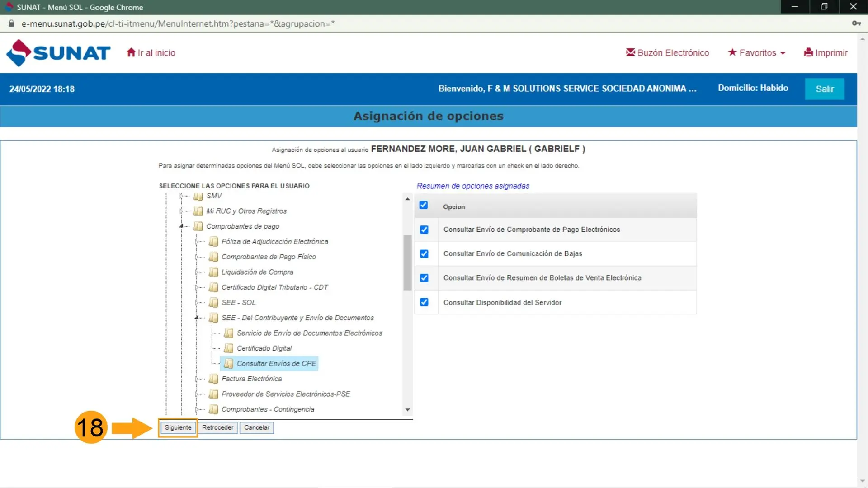Click the folder icon of SEE - Del Contribuyente
The height and width of the screenshot is (488, 868).
click(x=213, y=318)
